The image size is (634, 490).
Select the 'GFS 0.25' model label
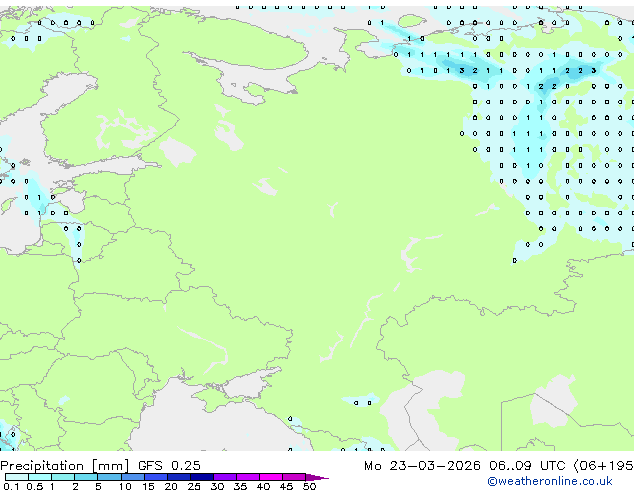(169, 465)
